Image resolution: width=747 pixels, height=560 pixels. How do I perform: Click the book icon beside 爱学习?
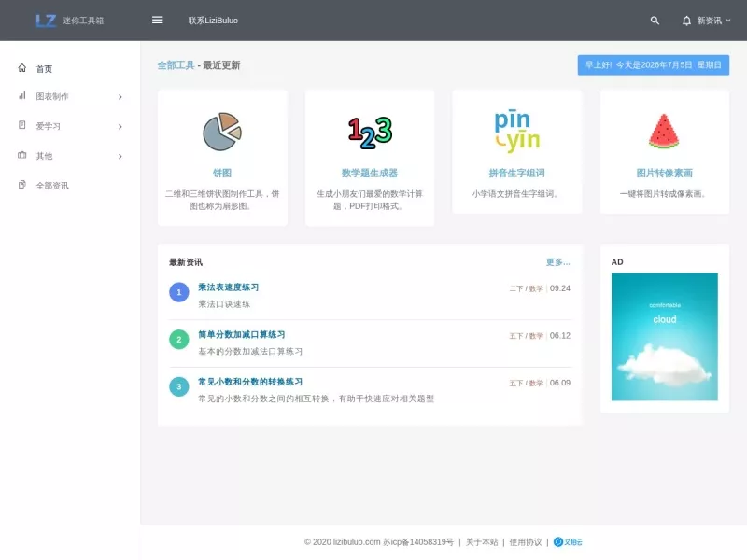pos(21,125)
